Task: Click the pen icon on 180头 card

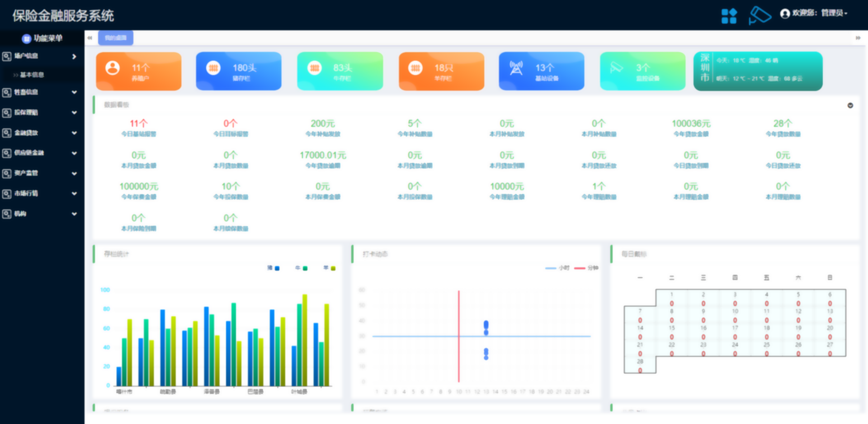Action: pos(213,68)
